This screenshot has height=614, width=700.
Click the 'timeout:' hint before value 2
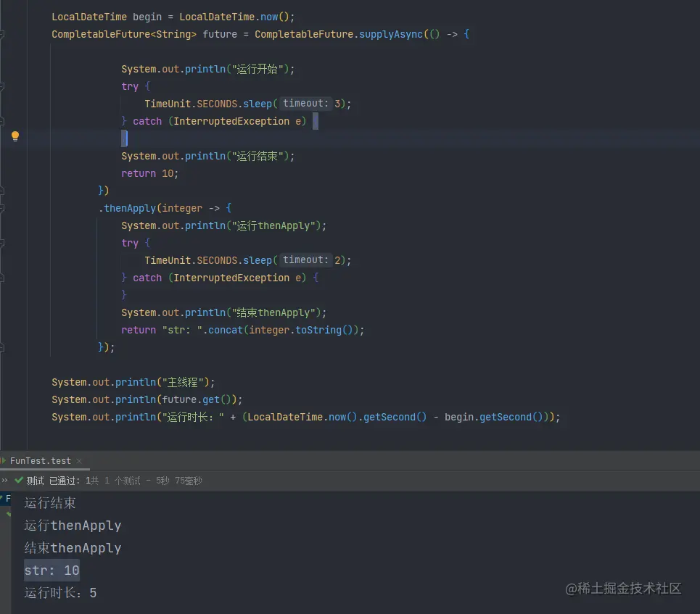(306, 260)
